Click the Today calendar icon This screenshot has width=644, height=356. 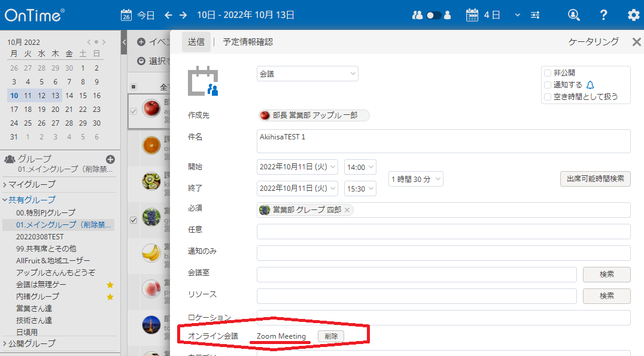pyautogui.click(x=126, y=15)
